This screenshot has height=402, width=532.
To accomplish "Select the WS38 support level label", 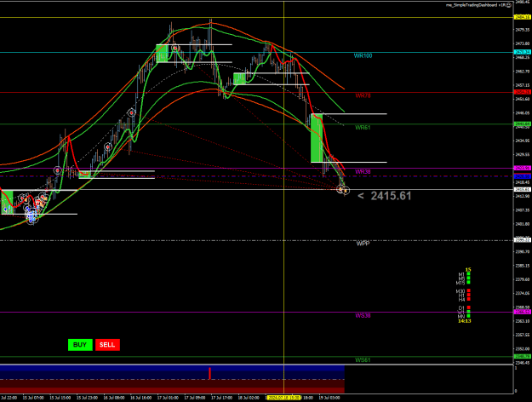I will click(363, 316).
